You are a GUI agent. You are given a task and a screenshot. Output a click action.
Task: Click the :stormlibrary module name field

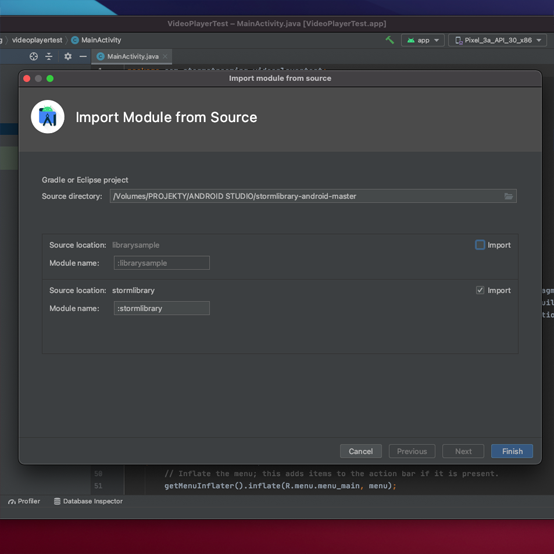(162, 308)
